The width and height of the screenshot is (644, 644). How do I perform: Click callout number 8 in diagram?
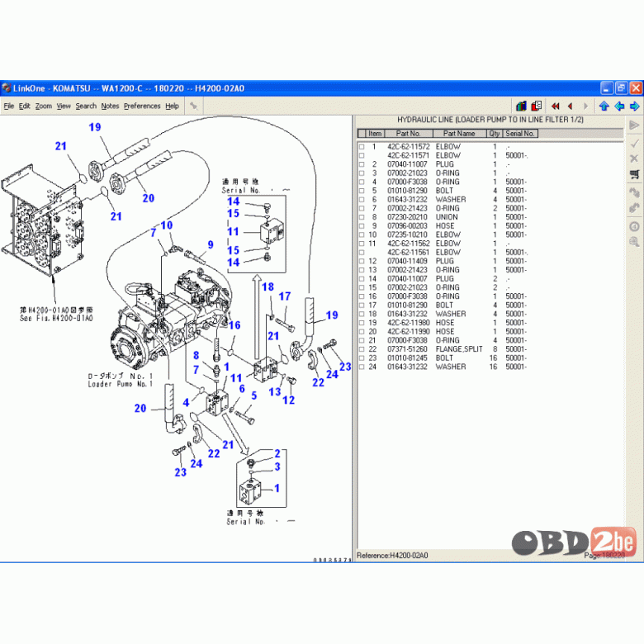click(x=197, y=355)
